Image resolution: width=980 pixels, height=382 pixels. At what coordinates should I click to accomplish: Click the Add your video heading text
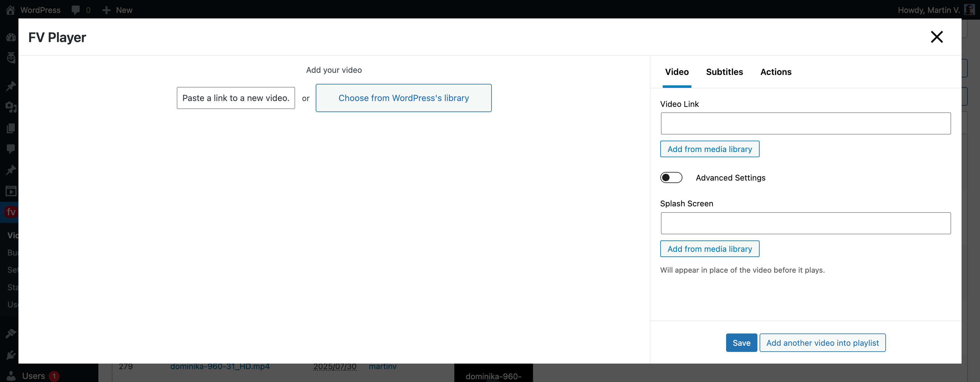coord(334,70)
